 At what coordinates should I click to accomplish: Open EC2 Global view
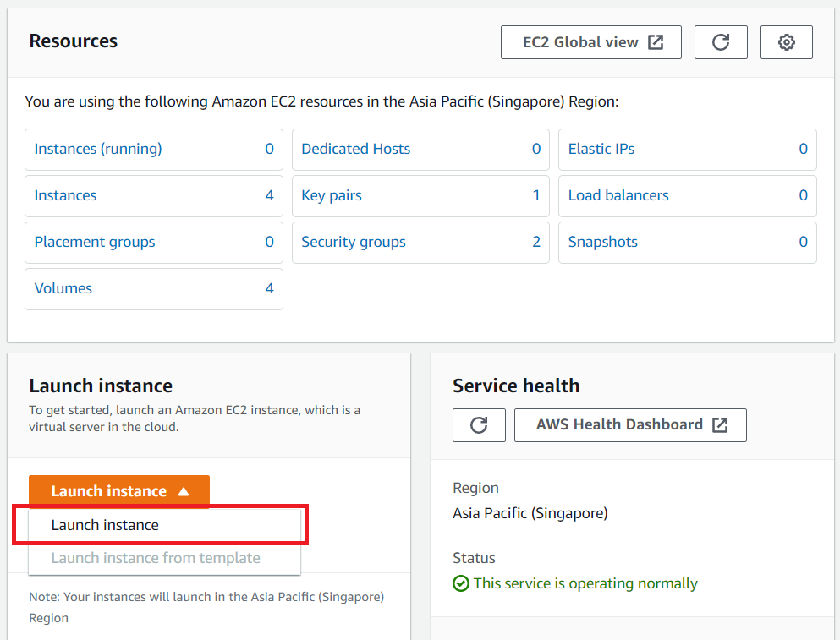coord(591,42)
